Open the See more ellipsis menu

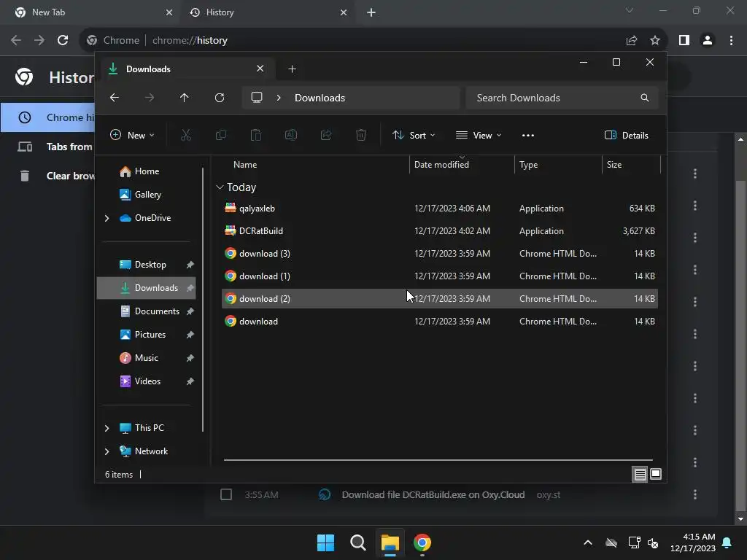(528, 135)
